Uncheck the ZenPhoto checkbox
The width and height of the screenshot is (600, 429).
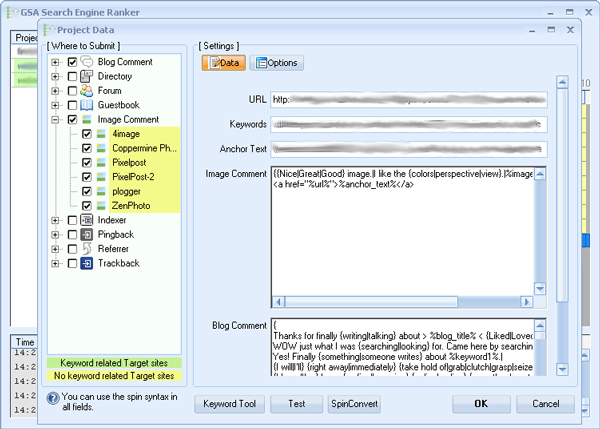pos(87,206)
